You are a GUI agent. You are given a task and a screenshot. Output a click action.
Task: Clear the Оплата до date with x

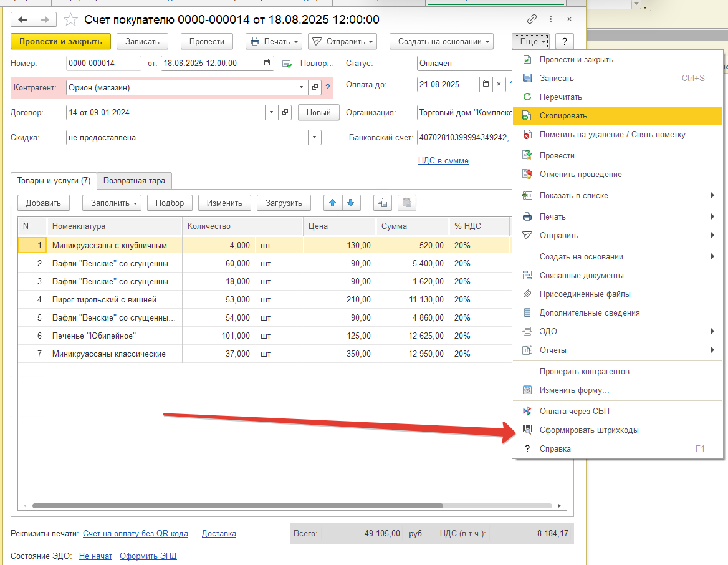pos(499,84)
